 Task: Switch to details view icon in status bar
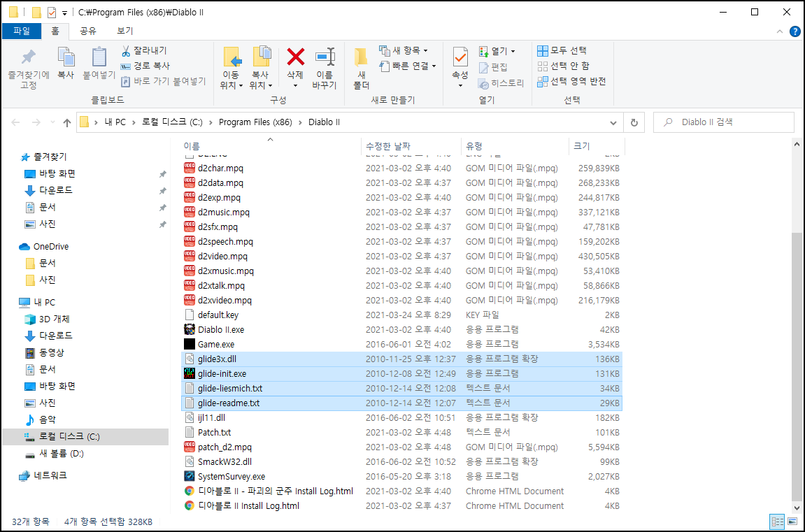click(x=777, y=522)
